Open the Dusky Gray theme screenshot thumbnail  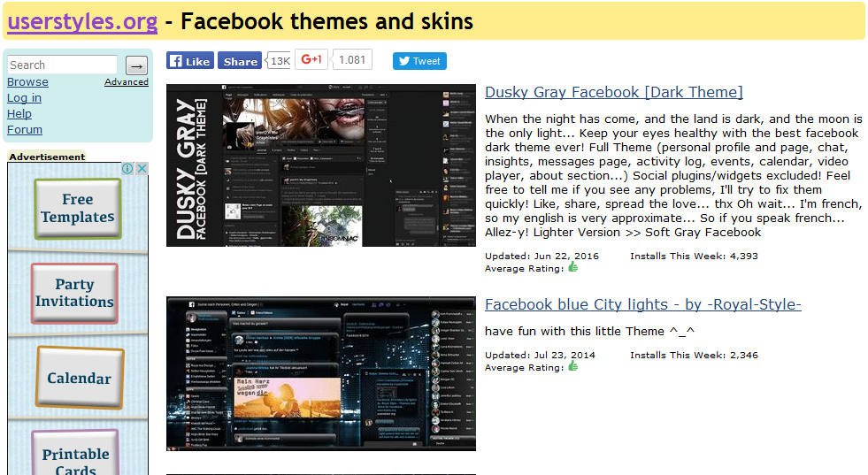click(x=321, y=165)
